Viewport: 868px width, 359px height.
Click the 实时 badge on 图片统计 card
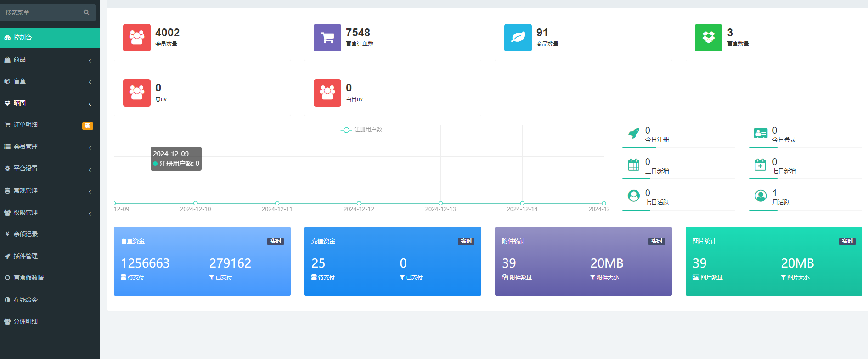pos(847,241)
